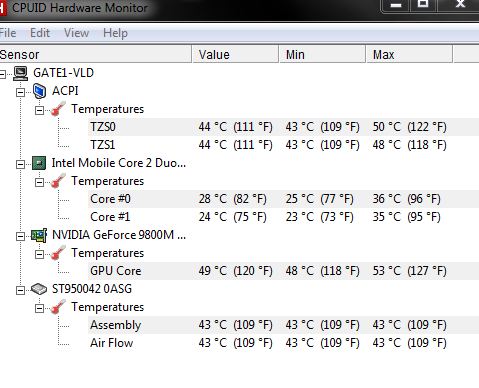This screenshot has height=388, width=479.
Task: Click the thermometer icon under ACPI
Action: point(58,109)
